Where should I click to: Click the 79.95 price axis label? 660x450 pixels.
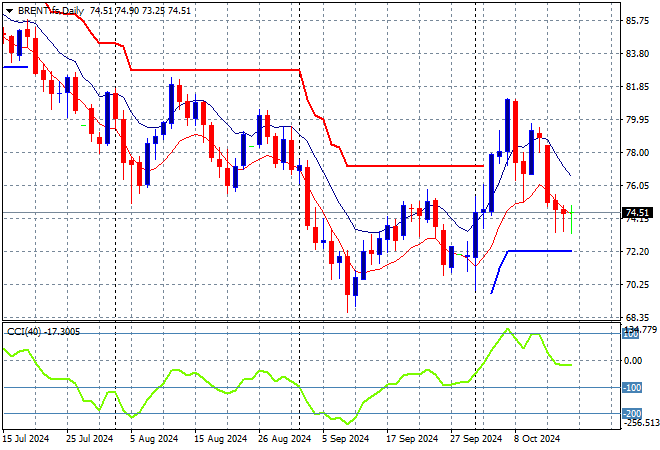coord(637,120)
